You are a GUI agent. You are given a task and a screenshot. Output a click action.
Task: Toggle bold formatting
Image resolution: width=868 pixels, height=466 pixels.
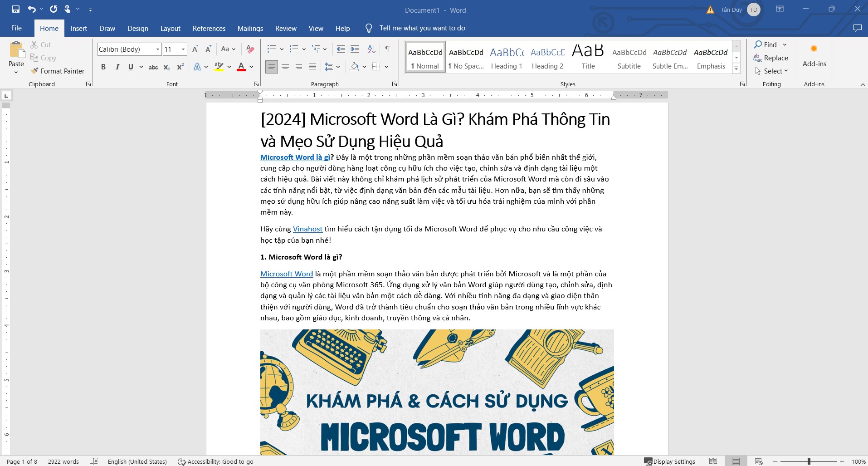(103, 67)
